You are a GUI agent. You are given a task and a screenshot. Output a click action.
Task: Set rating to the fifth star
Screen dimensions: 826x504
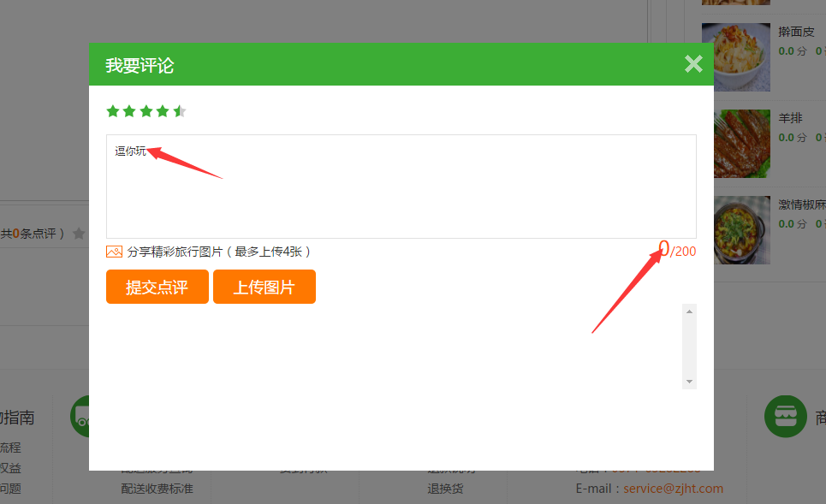[x=180, y=111]
